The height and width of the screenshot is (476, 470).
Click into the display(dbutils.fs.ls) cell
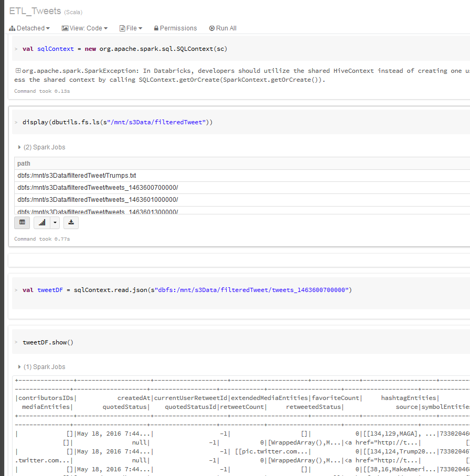[x=241, y=122]
